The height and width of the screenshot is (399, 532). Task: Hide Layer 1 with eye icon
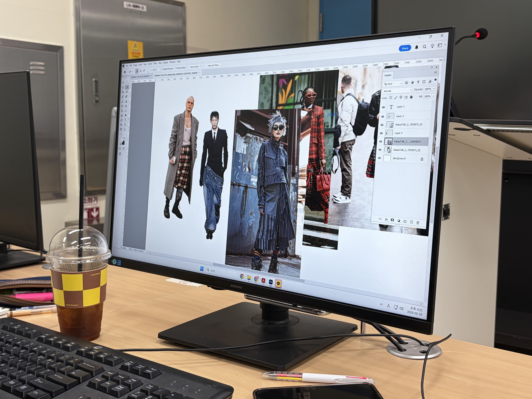tap(383, 107)
